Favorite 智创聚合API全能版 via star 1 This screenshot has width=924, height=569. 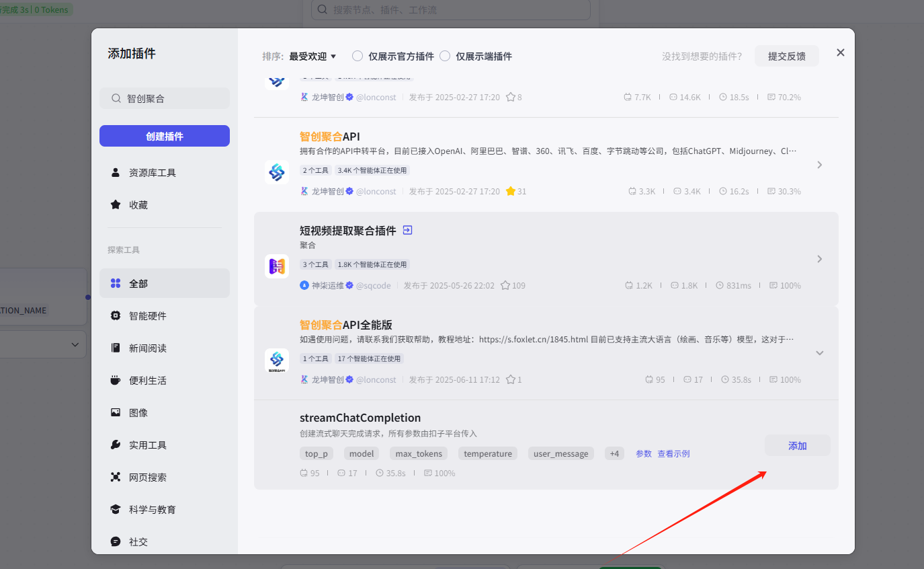tap(511, 379)
